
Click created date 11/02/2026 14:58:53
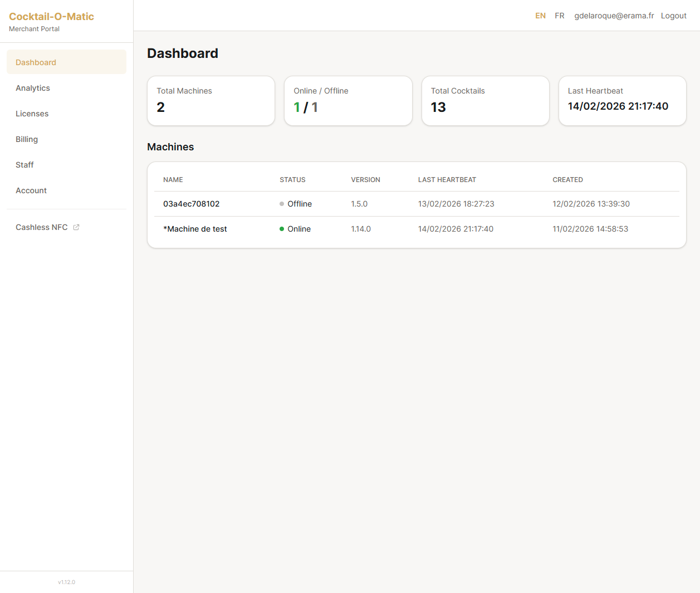[590, 229]
